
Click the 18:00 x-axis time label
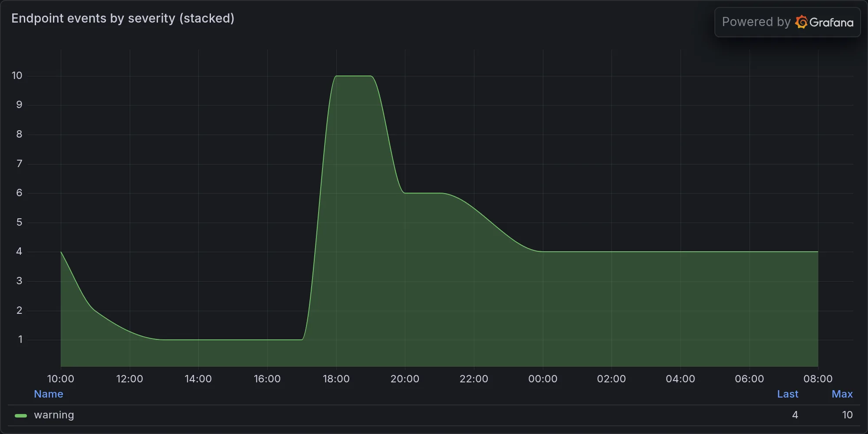(x=336, y=379)
